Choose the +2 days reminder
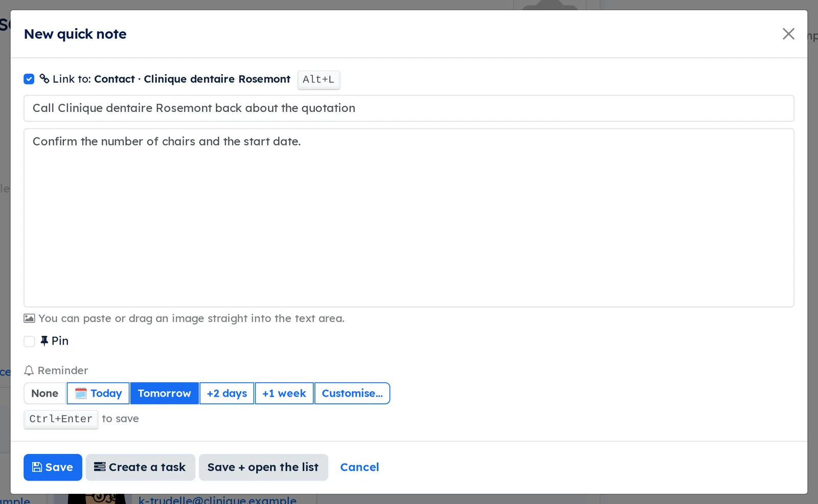This screenshot has width=818, height=504. 227,393
